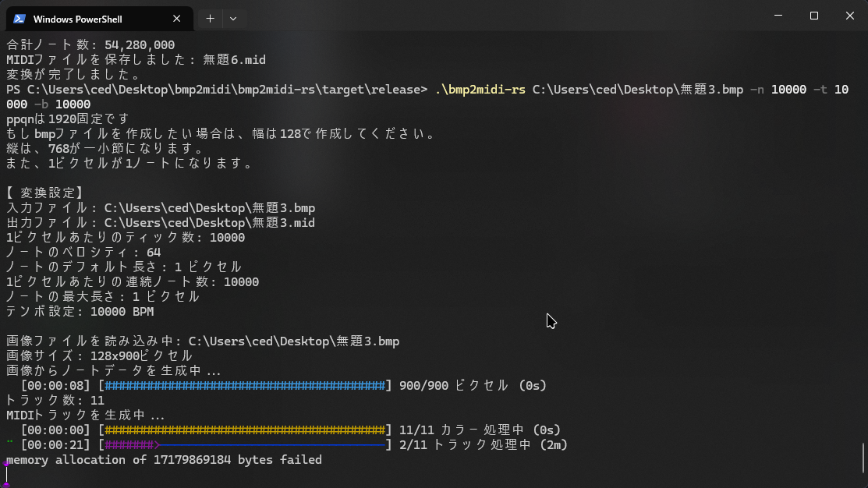The height and width of the screenshot is (488, 868).
Task: Open a new tab with the plus button
Action: [x=210, y=18]
